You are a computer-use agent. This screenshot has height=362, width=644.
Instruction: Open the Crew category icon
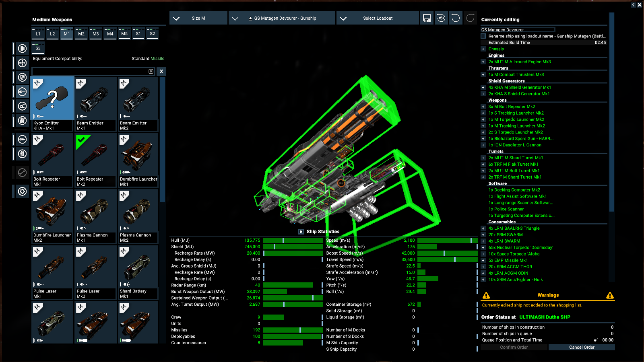tap(23, 154)
